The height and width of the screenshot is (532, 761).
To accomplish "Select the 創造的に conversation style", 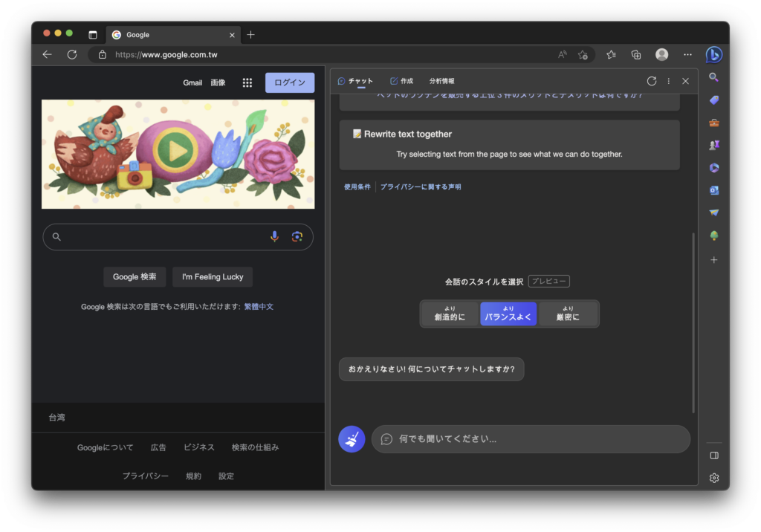I will click(x=450, y=314).
